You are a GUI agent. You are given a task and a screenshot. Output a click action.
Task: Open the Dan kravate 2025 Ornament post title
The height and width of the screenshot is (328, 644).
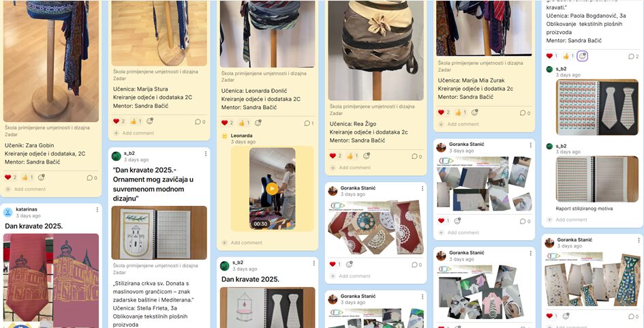pos(153,184)
